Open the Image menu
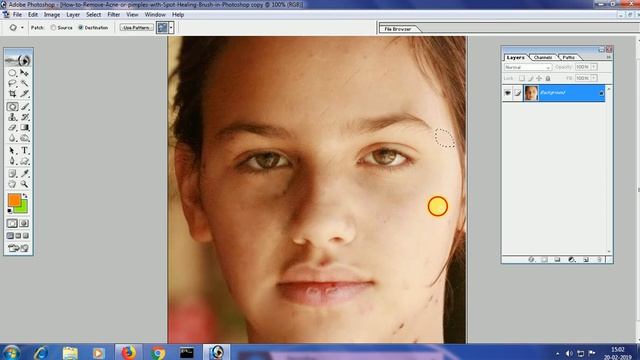Screen dimensions: 640x360 [52, 15]
